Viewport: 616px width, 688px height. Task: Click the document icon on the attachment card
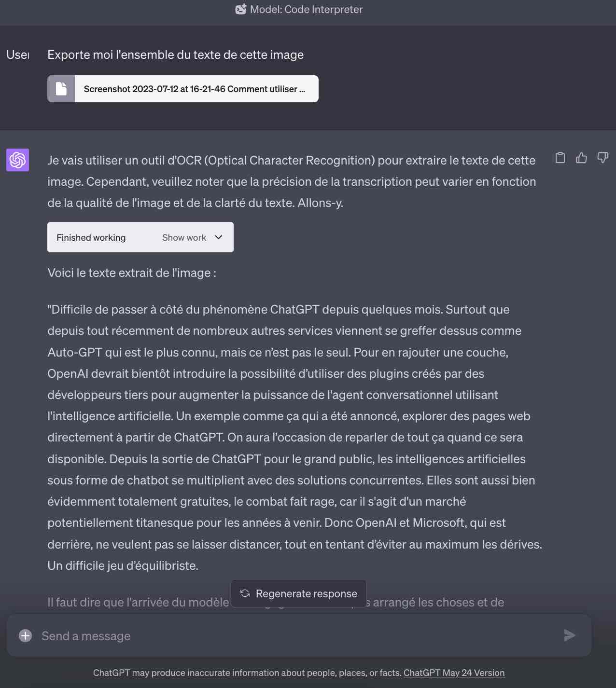61,89
